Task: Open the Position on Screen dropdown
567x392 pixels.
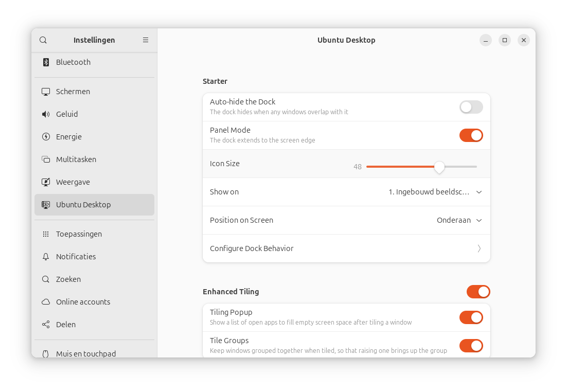Action: click(x=459, y=220)
